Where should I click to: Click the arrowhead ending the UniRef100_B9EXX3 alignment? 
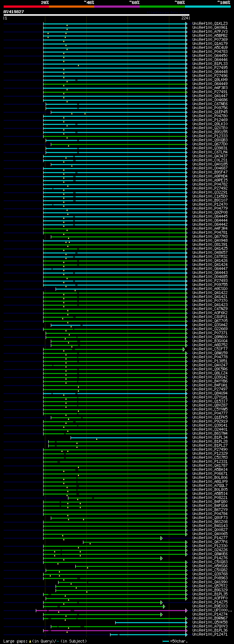pyautogui.click(x=164, y=606)
